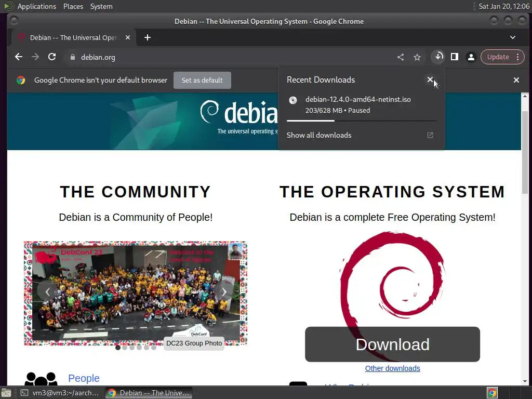Select Debian Chrome taskbar item
The width and height of the screenshot is (532, 399).
[x=149, y=393]
